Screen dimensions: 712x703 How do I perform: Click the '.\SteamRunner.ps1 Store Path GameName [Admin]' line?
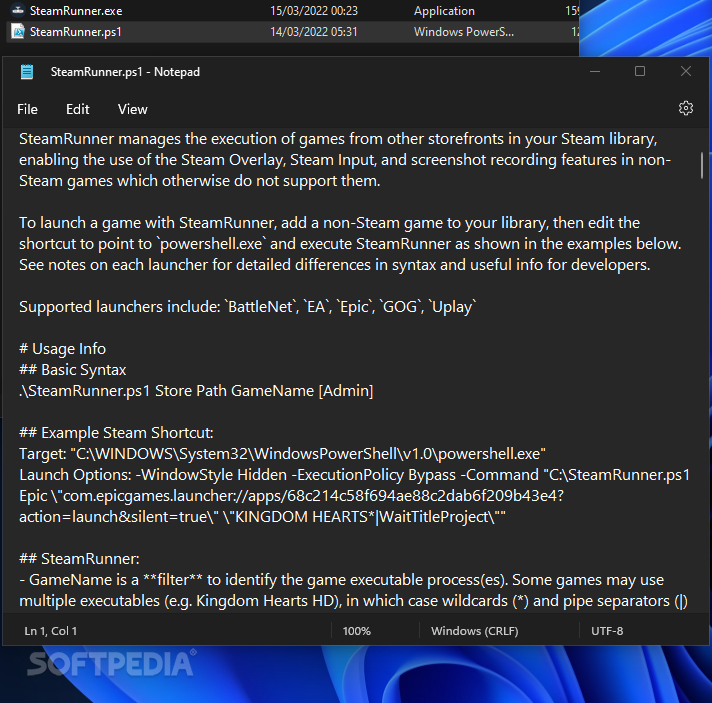[196, 391]
